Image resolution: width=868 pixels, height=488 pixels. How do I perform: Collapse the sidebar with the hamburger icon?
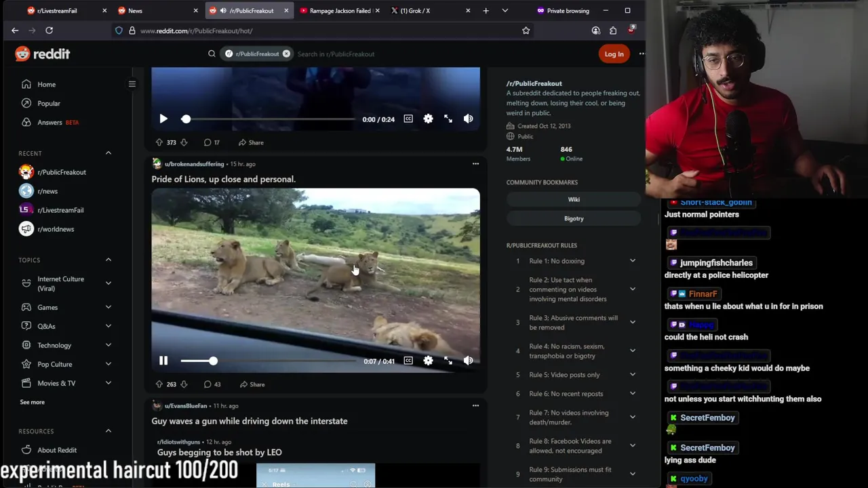click(132, 84)
